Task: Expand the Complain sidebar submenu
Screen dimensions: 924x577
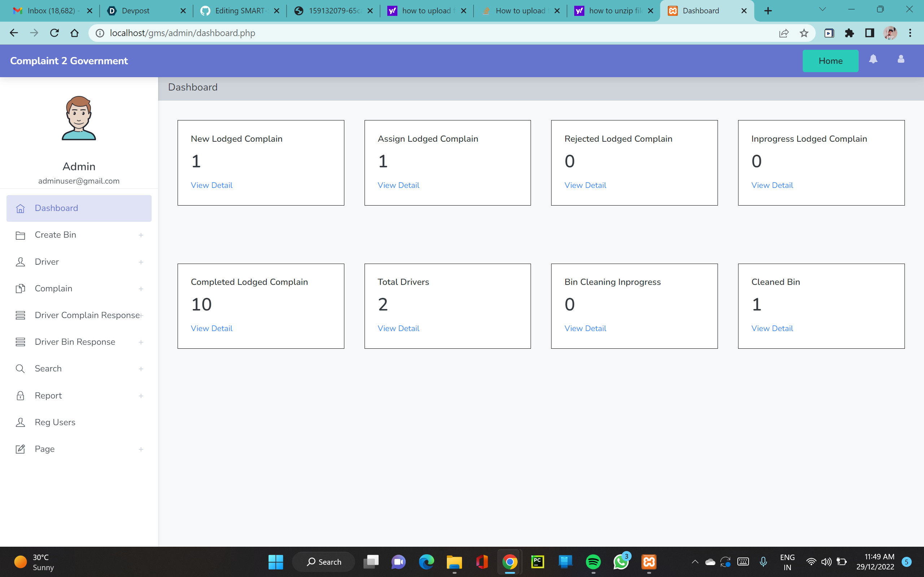Action: 141,289
